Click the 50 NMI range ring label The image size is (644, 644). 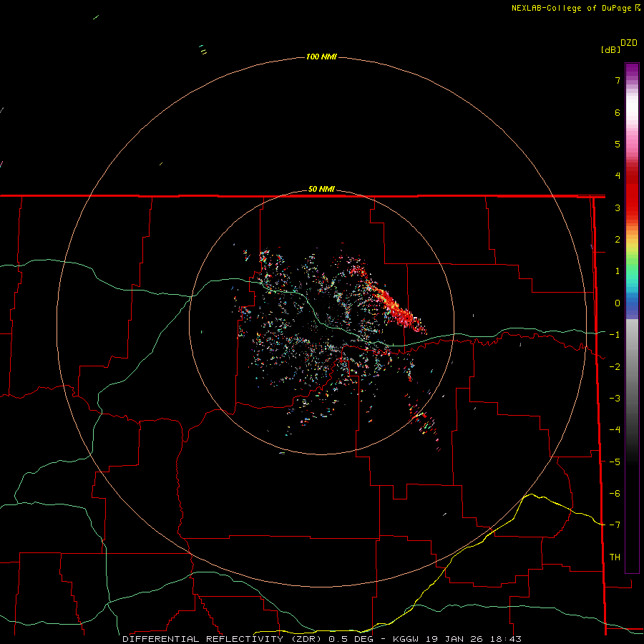tap(321, 189)
